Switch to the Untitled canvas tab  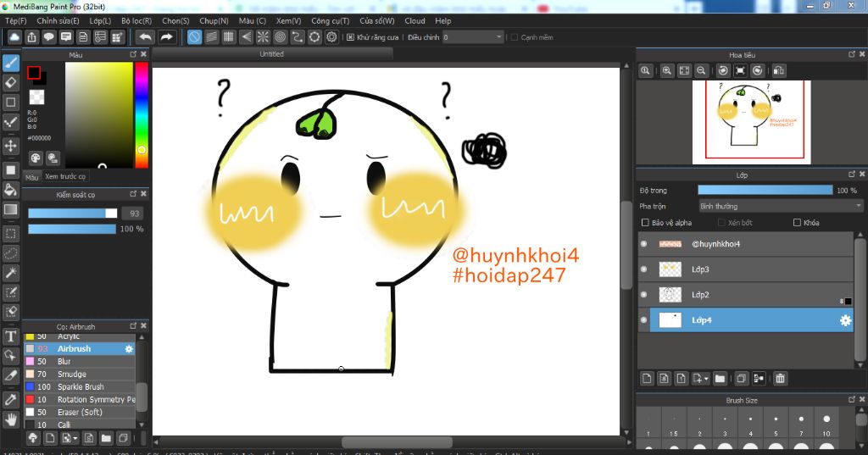click(x=272, y=53)
